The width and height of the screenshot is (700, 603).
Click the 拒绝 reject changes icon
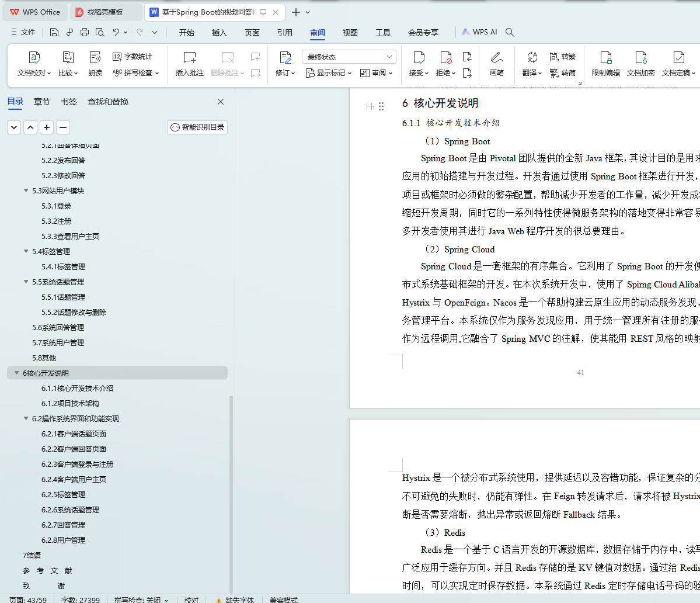point(445,58)
